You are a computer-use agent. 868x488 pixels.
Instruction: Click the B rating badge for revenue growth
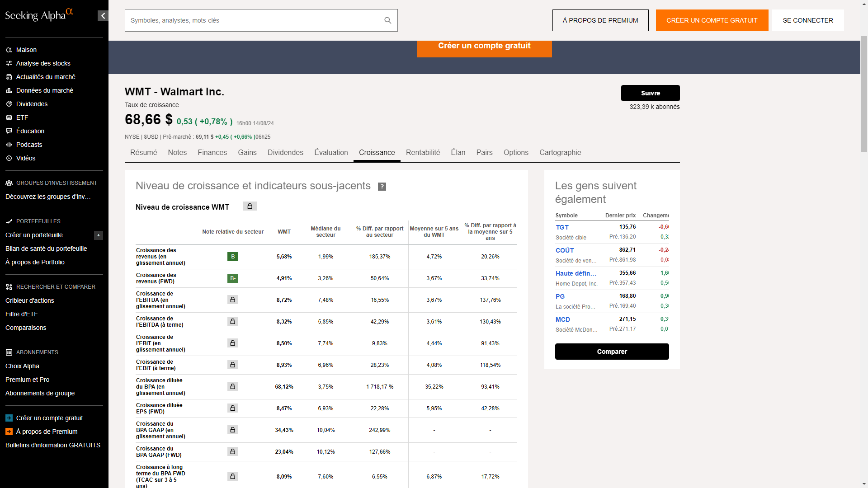click(233, 257)
